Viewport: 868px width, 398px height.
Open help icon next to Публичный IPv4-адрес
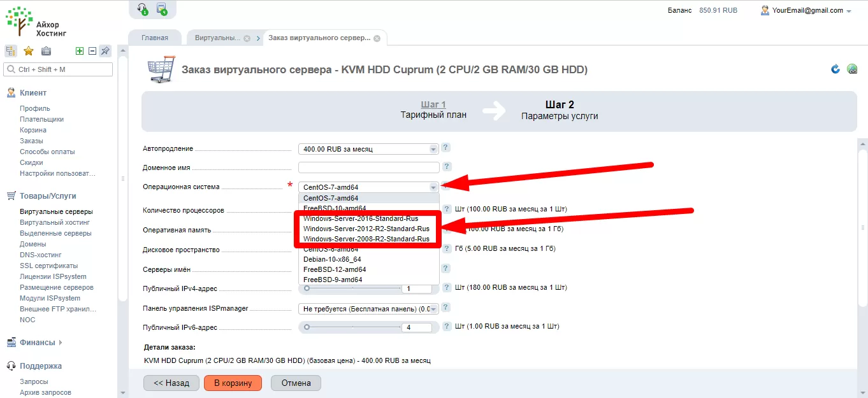447,287
